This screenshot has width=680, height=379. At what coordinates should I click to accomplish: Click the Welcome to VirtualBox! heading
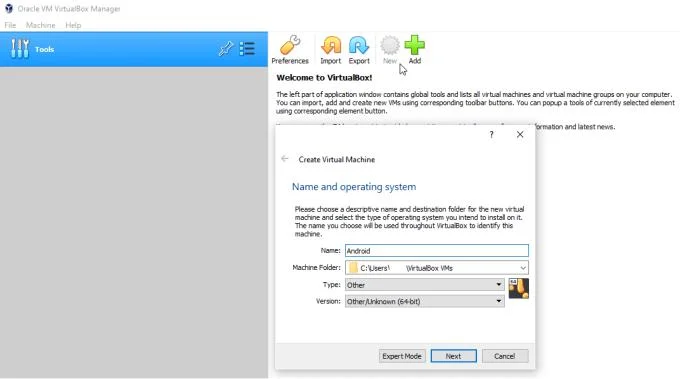(x=324, y=78)
